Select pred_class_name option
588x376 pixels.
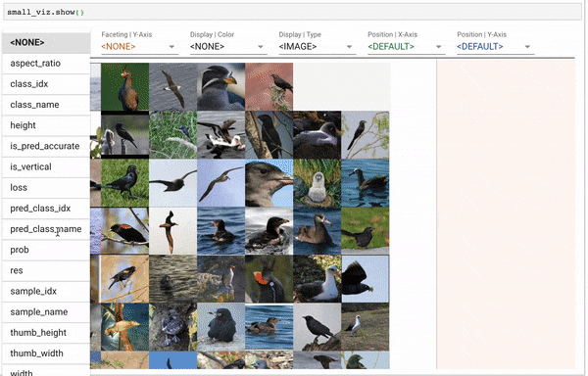click(46, 229)
